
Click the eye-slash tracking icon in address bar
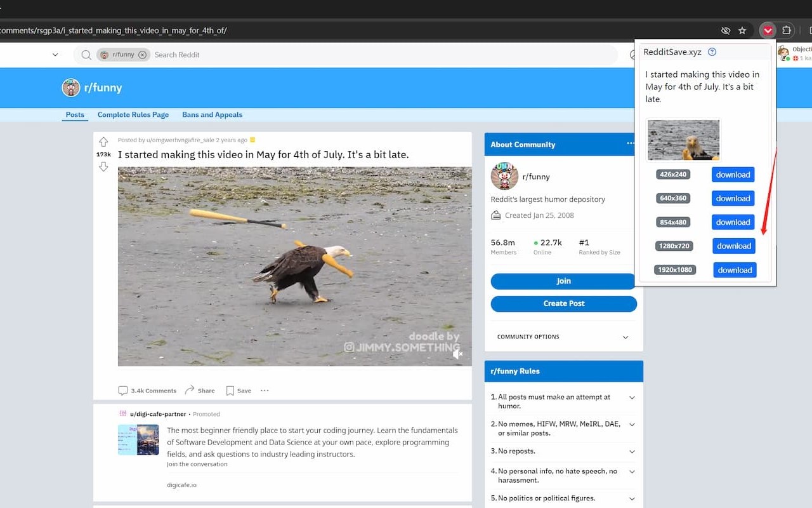click(x=726, y=30)
